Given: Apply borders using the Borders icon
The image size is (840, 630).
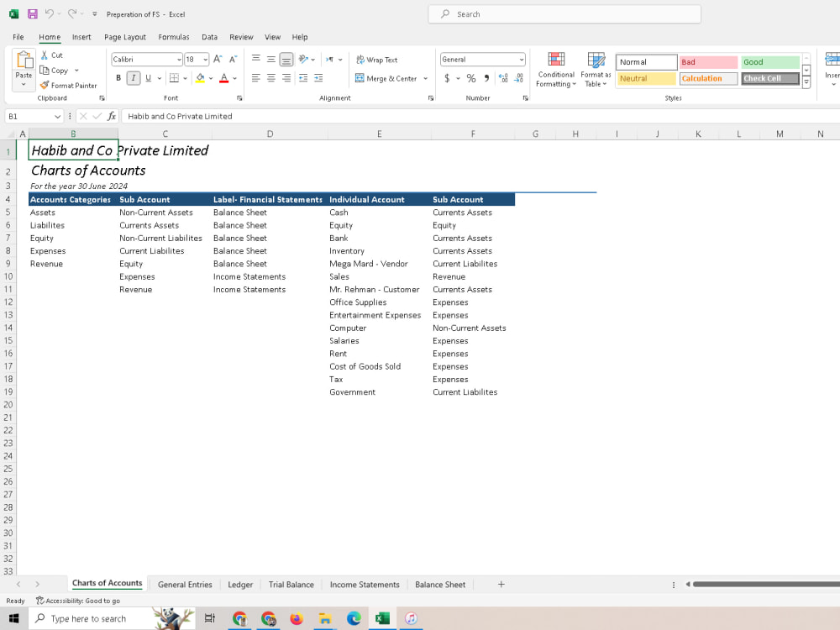Looking at the screenshot, I should click(174, 78).
